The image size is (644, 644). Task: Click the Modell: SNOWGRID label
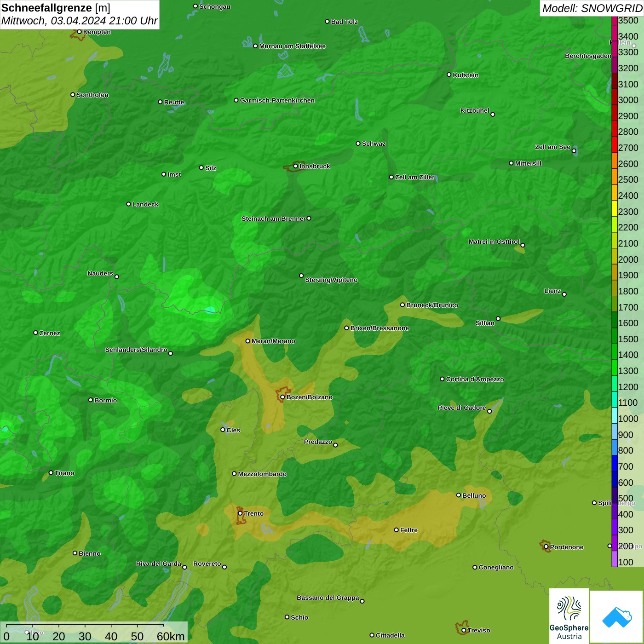pos(592,8)
